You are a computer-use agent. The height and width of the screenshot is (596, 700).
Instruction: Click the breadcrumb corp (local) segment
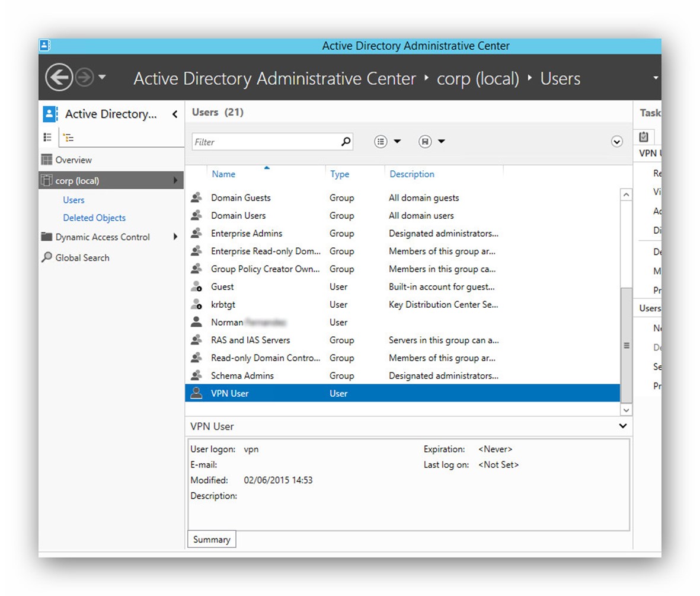pyautogui.click(x=478, y=79)
